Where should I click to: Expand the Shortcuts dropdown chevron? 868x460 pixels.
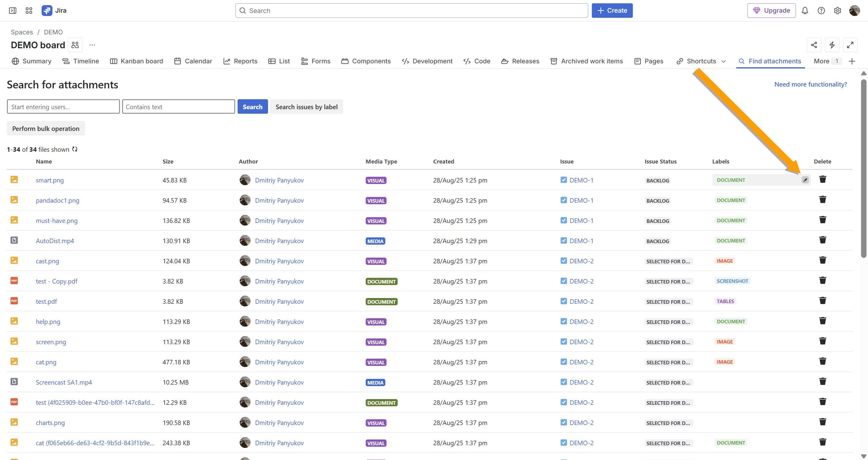(x=724, y=61)
